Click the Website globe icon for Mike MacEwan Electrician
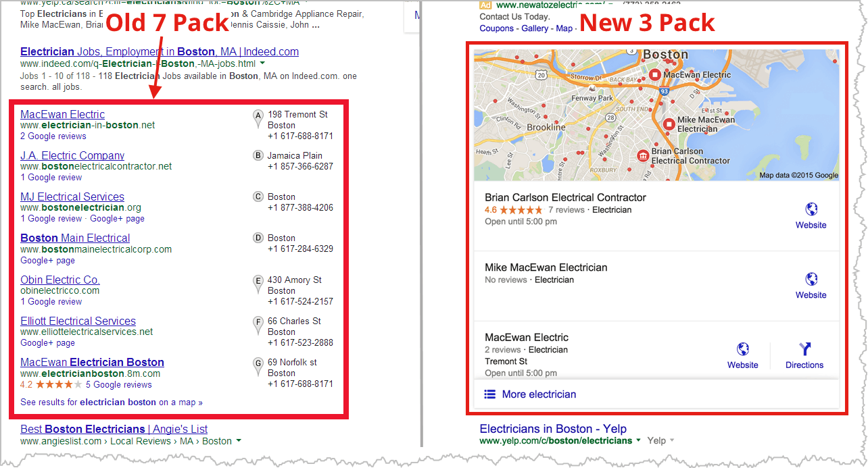This screenshot has width=868, height=468. [x=811, y=279]
